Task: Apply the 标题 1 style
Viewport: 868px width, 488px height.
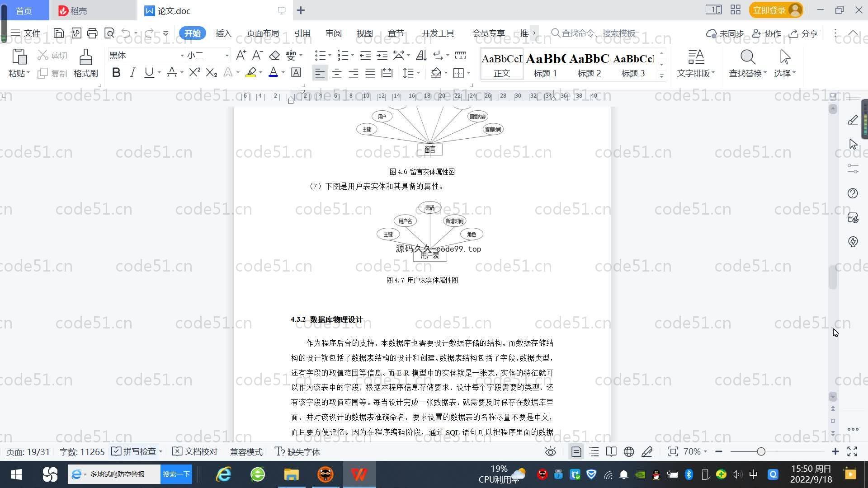Action: pyautogui.click(x=545, y=65)
